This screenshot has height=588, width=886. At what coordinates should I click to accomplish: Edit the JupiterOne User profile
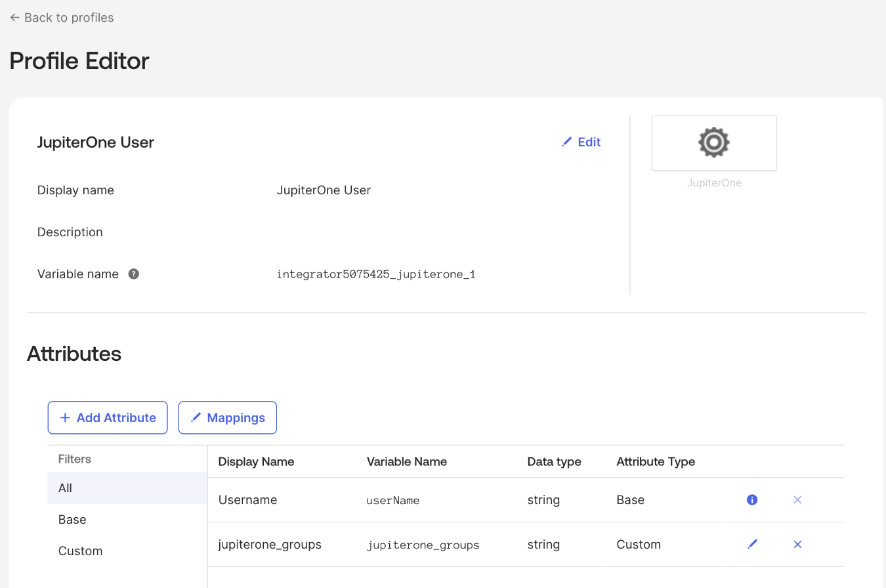(581, 142)
